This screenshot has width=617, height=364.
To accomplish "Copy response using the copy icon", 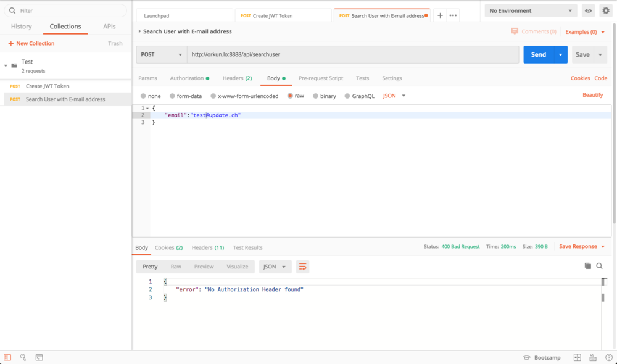I will pyautogui.click(x=587, y=266).
